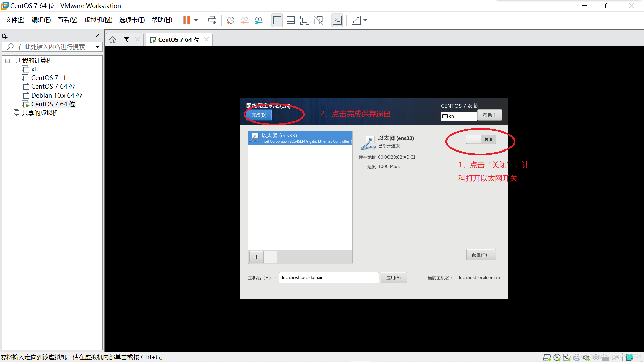Click the 完成(D) done button
The width and height of the screenshot is (644, 362).
(x=259, y=115)
